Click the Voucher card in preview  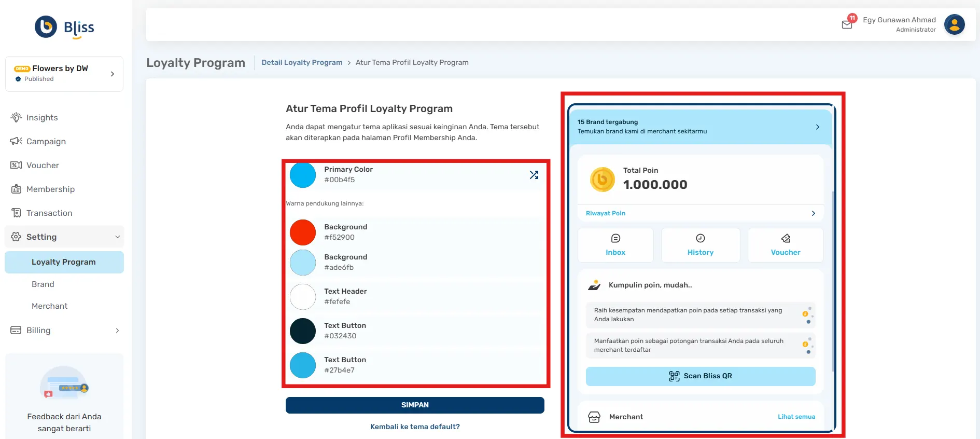click(x=786, y=245)
